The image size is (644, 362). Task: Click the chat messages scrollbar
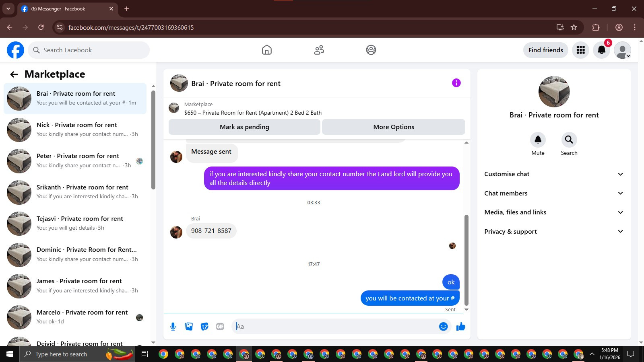click(466, 260)
